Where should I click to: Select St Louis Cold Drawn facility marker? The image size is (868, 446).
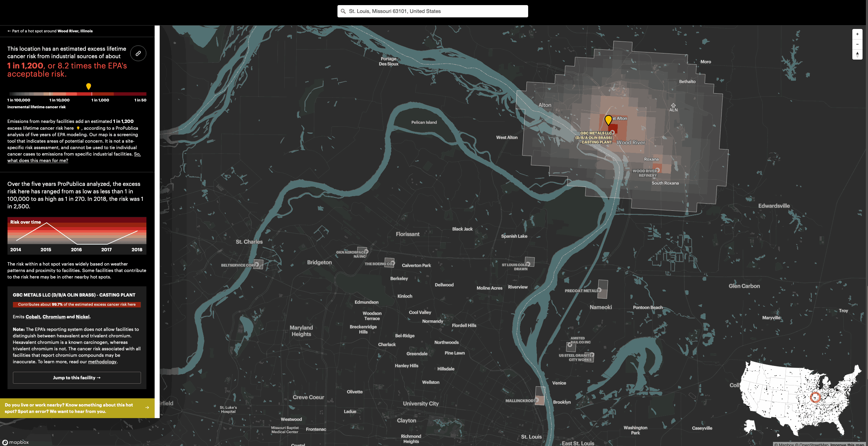[528, 264]
